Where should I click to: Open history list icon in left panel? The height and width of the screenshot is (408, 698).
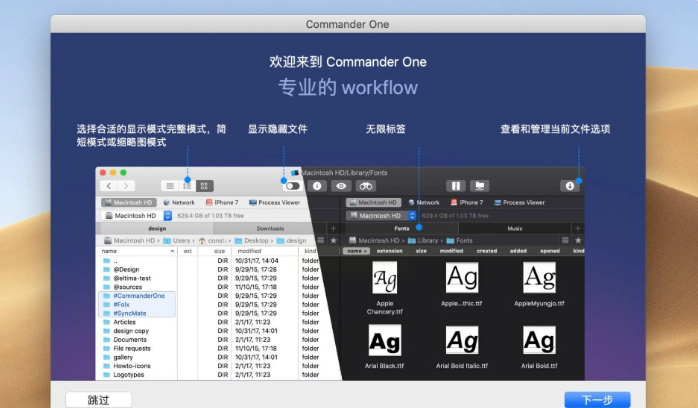click(x=321, y=241)
